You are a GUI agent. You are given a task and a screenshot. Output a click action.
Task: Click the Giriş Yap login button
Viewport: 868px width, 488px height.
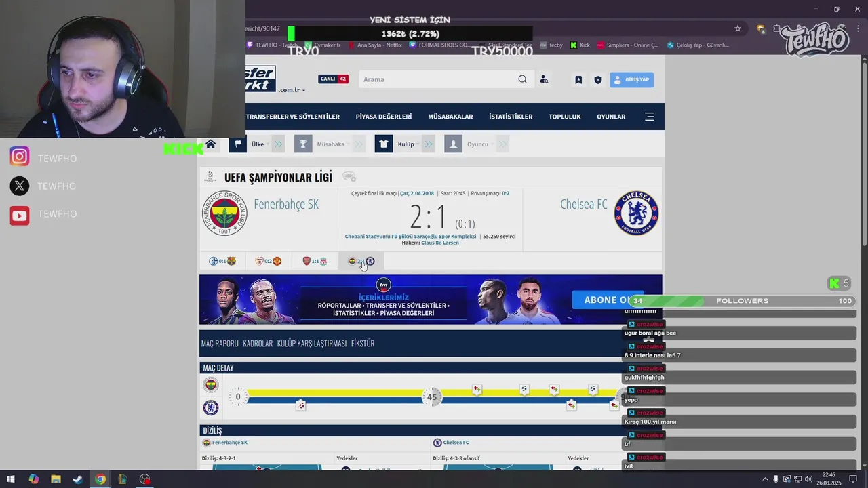click(631, 79)
